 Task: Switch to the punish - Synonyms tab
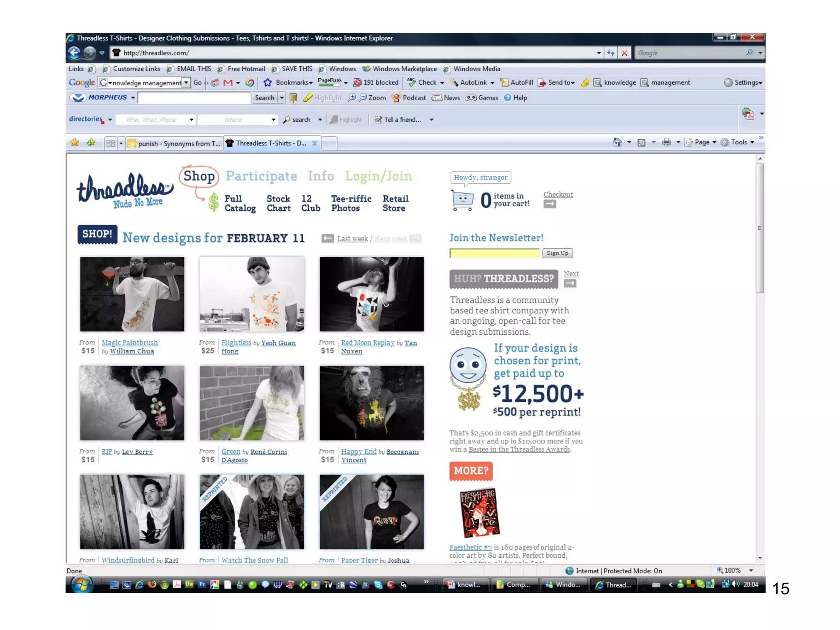(x=174, y=144)
